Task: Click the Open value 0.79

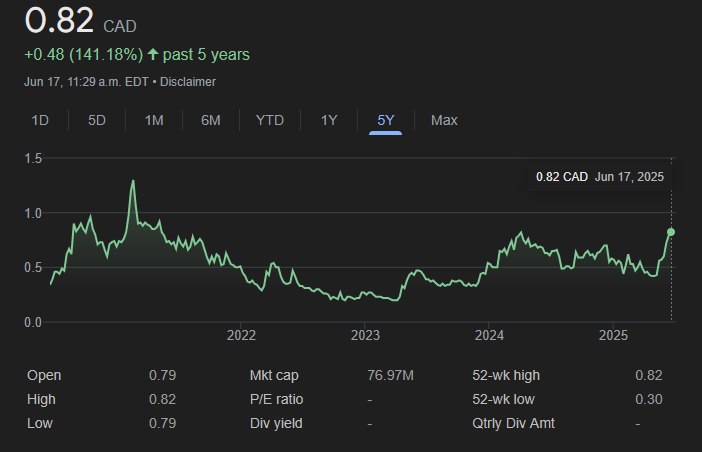Action: tap(163, 375)
